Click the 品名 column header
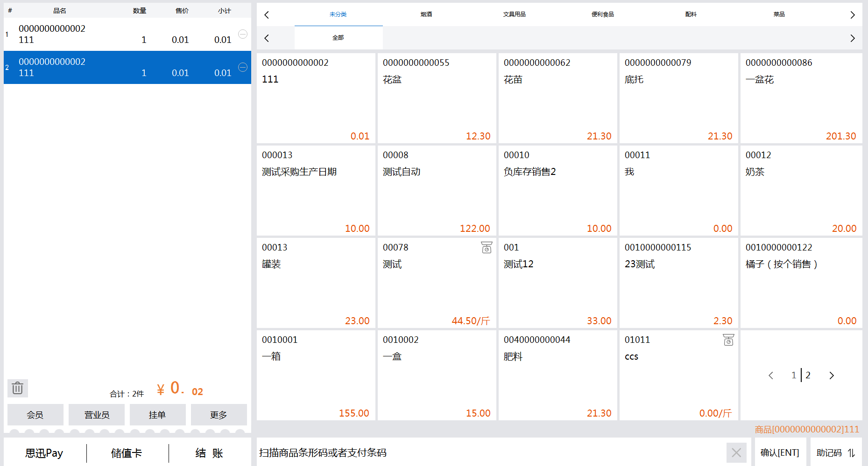The image size is (868, 466). (x=60, y=10)
